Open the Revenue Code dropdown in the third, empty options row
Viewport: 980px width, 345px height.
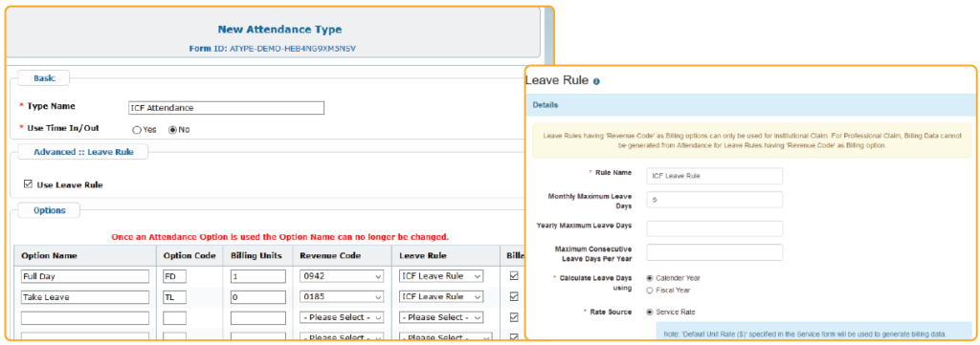pos(342,317)
